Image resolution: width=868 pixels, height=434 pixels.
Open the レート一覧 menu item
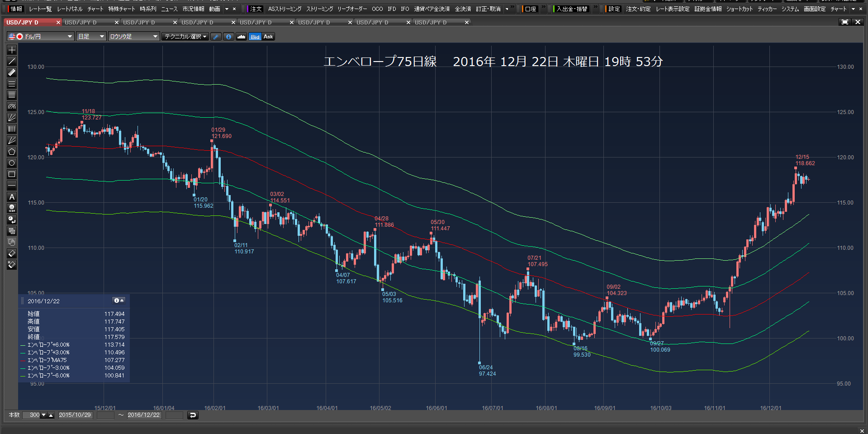coord(40,9)
